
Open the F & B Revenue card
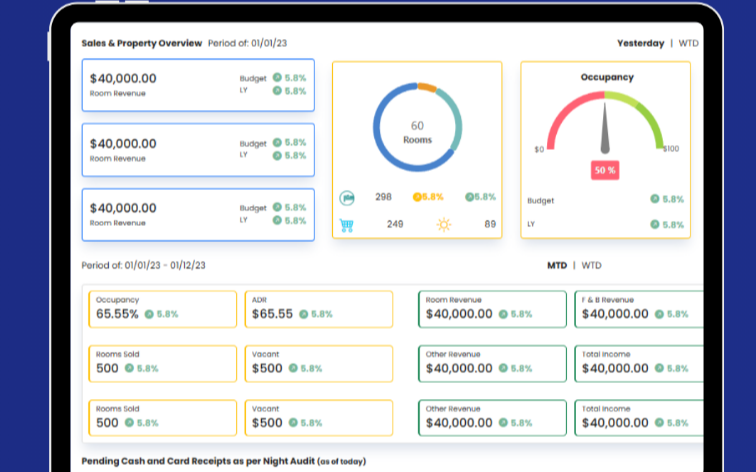tap(639, 309)
